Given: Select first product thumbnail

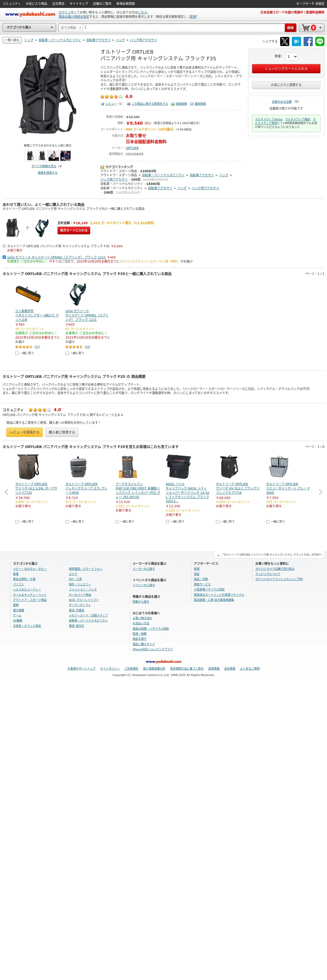Looking at the screenshot, I should (30, 155).
